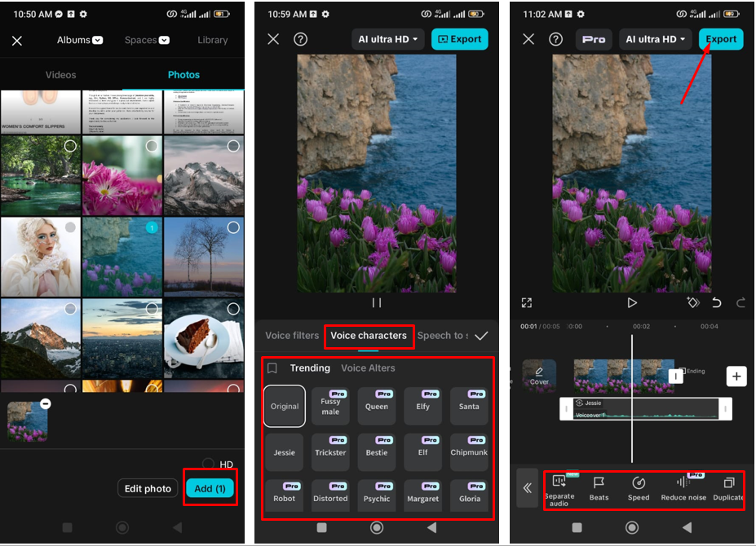Choose the Chipmunk voice character

(469, 452)
